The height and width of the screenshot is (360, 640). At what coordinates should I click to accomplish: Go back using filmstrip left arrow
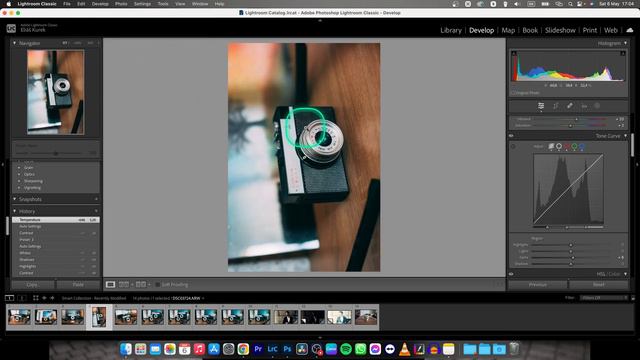click(44, 298)
